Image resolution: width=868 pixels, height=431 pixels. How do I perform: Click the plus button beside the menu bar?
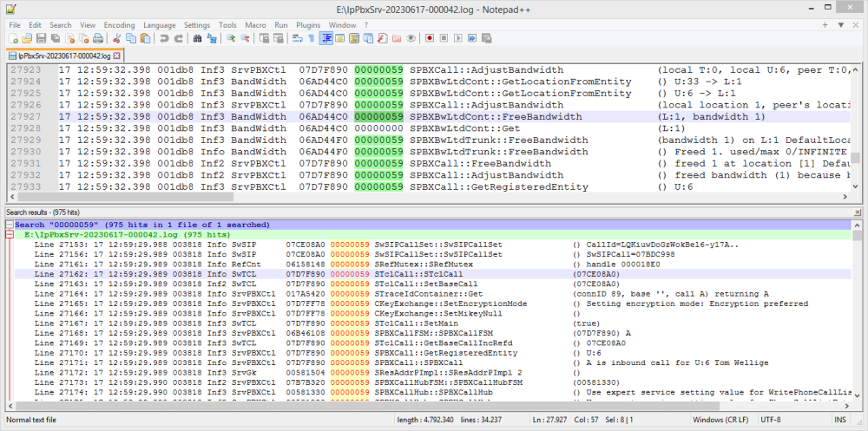click(x=825, y=25)
